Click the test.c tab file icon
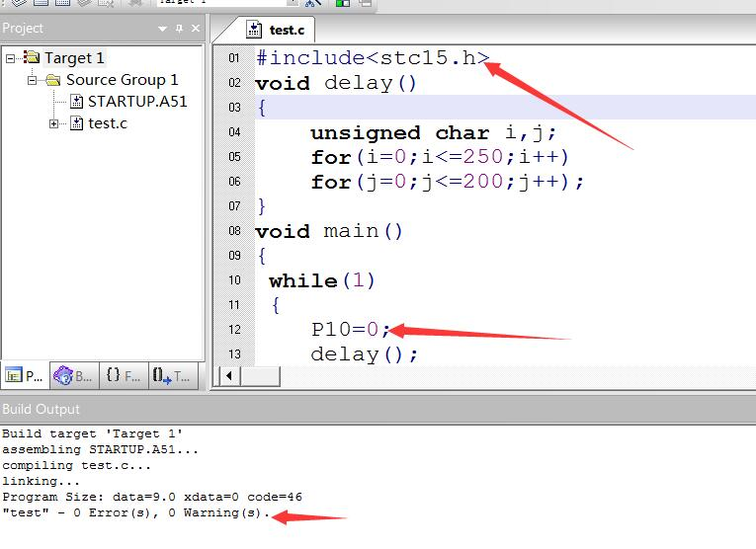756x549 pixels. point(254,30)
